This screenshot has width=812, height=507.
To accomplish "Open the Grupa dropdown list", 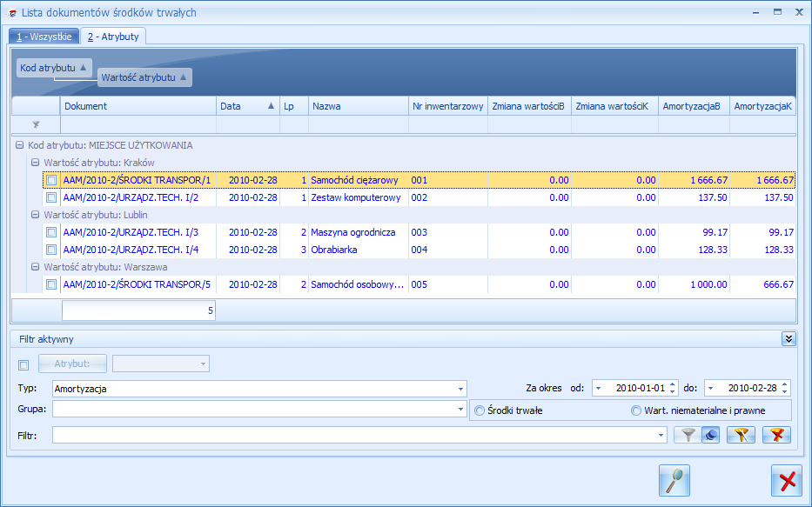I will point(460,410).
